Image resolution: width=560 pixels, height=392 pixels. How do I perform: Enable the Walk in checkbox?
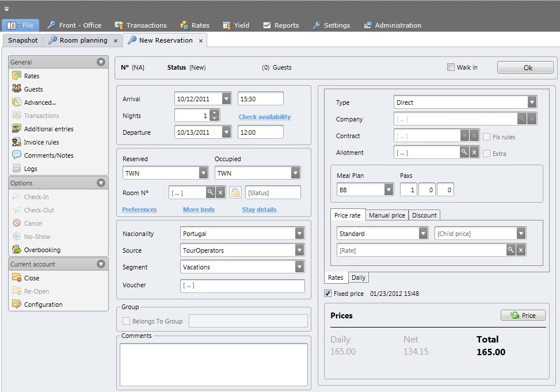(x=451, y=67)
